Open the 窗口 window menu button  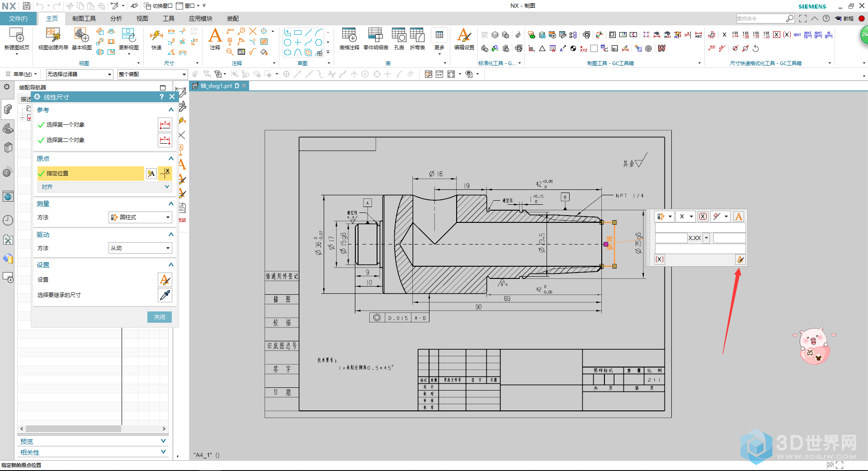point(186,6)
